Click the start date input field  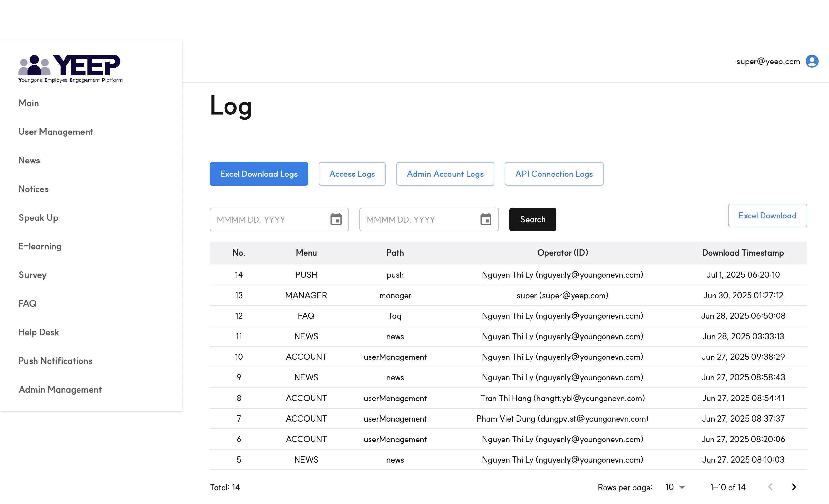(269, 219)
